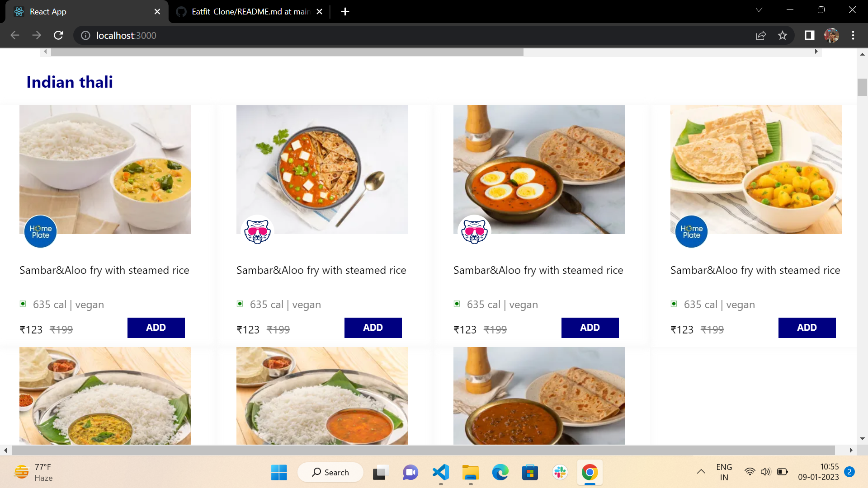Click the share icon in the address bar
868x488 pixels.
[761, 35]
